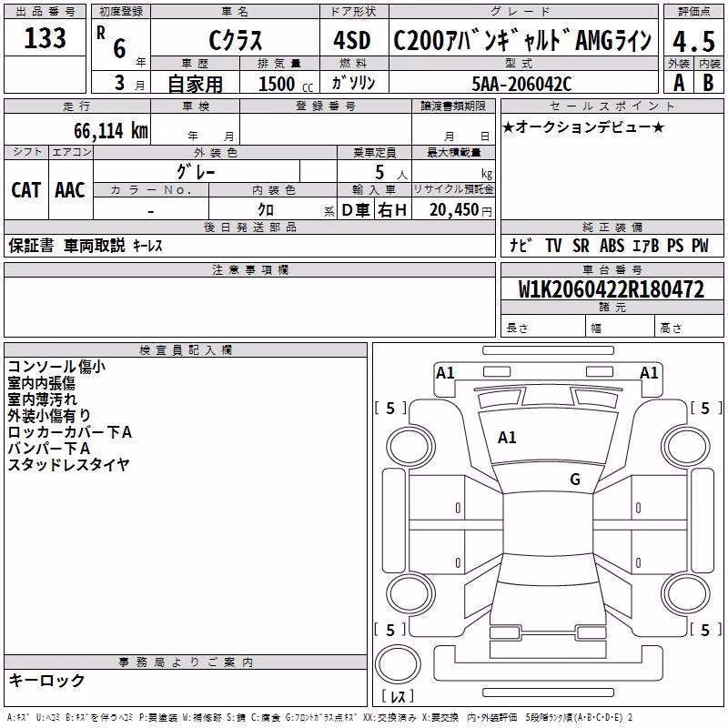Click TV in genuine equipment
Viewport: 728px width, 728px height.
pos(553,245)
